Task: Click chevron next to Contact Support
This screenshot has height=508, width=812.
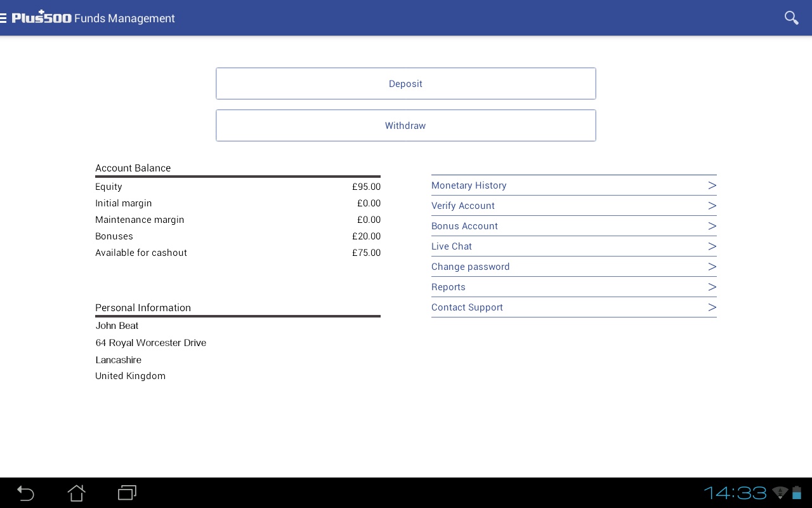Action: point(712,307)
